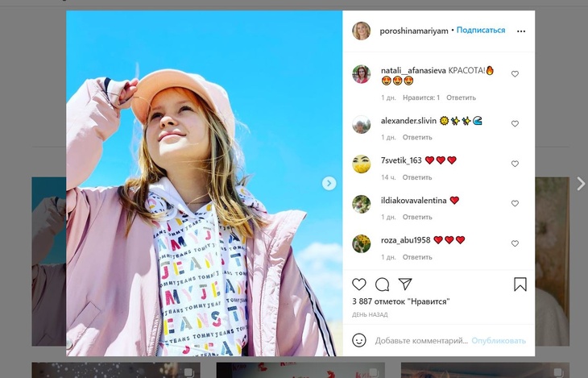Open roza_abu1958 avatar

361,243
